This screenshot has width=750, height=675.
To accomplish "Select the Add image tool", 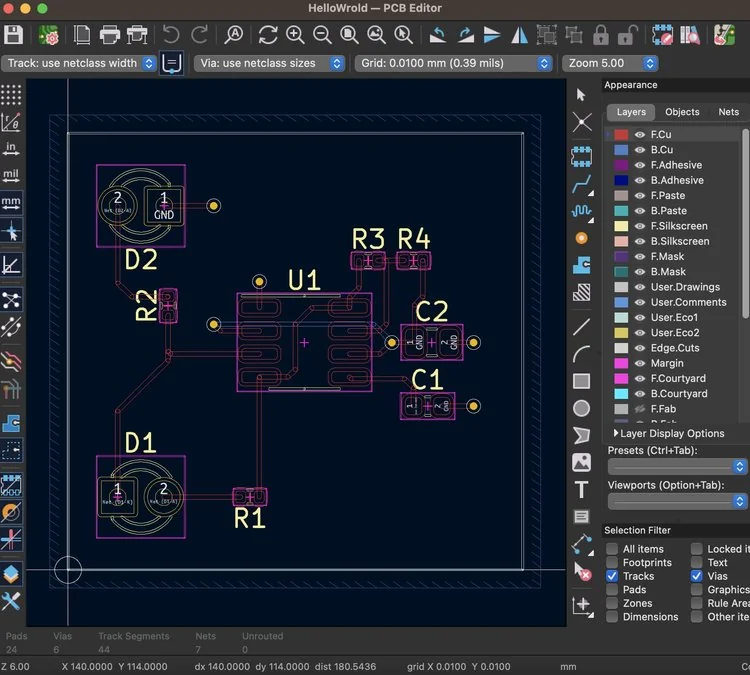I will pos(582,463).
